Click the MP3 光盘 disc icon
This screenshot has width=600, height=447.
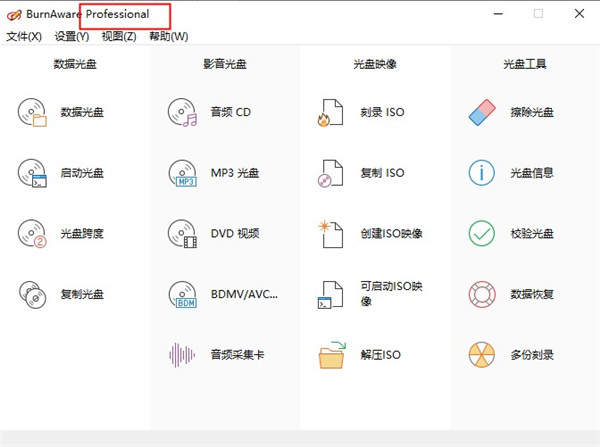point(183,173)
